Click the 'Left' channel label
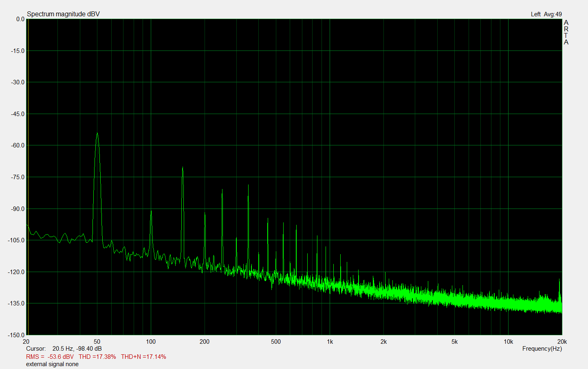This screenshot has width=588, height=369. point(535,14)
